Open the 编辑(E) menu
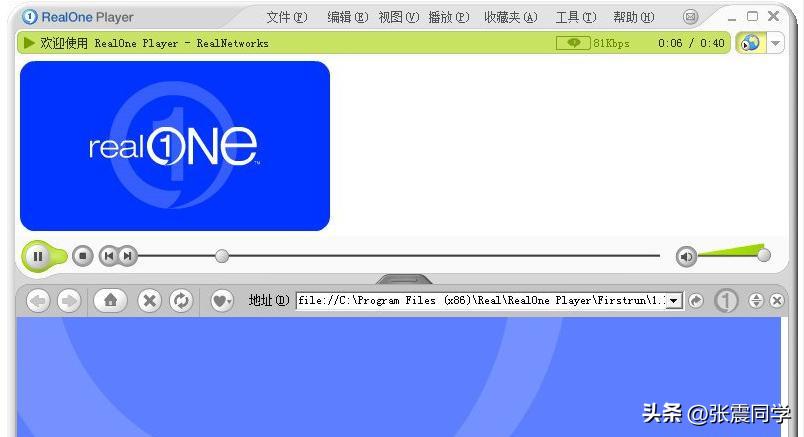Image resolution: width=804 pixels, height=437 pixels. click(348, 17)
